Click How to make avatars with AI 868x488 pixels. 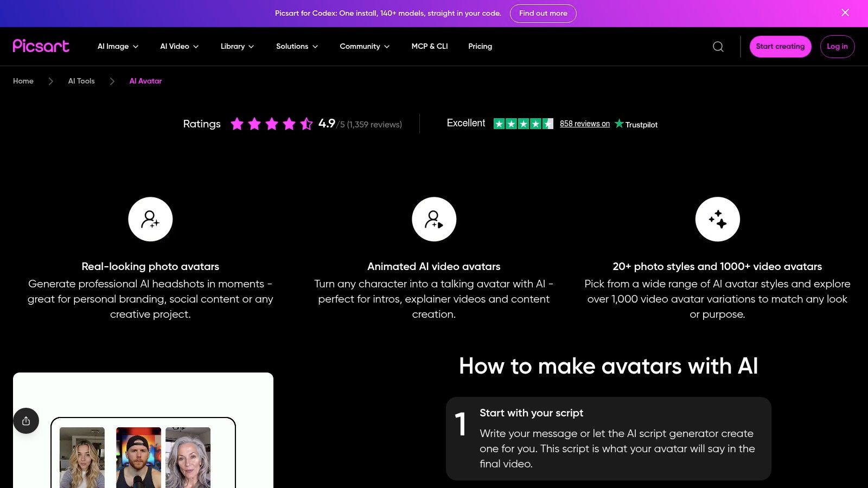(609, 366)
